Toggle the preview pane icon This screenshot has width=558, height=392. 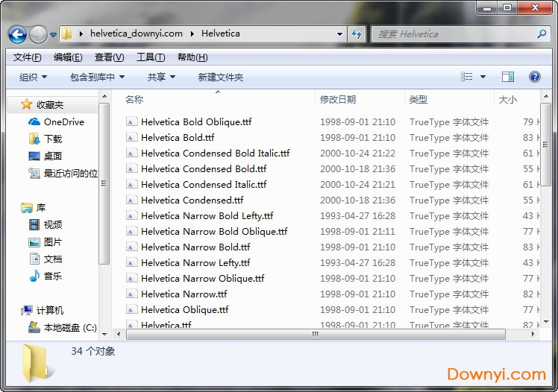click(508, 77)
